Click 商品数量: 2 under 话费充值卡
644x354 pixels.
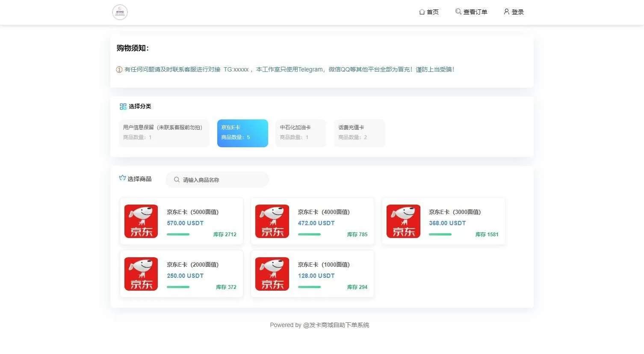coord(353,137)
